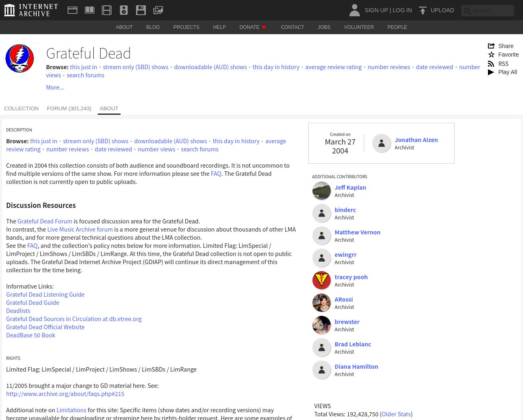Expand the More... header description
The image size is (523, 420).
[x=55, y=87]
